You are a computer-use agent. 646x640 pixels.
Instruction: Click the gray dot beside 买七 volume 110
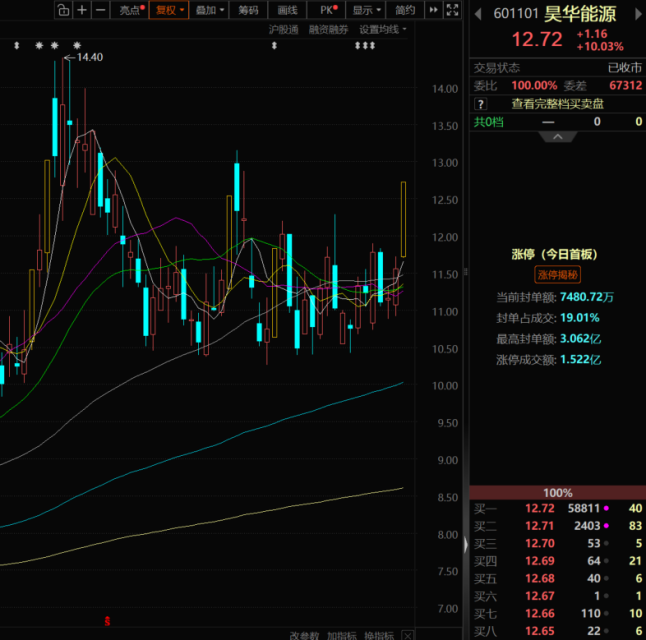coord(606,614)
